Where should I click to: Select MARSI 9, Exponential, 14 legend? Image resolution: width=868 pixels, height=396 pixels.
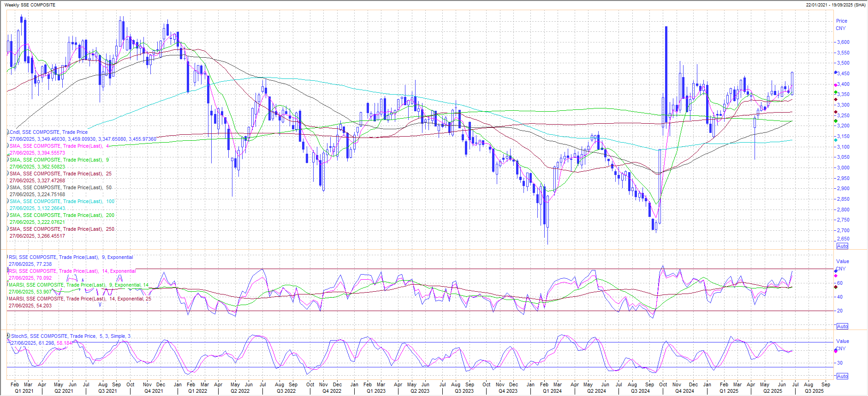[x=78, y=285]
